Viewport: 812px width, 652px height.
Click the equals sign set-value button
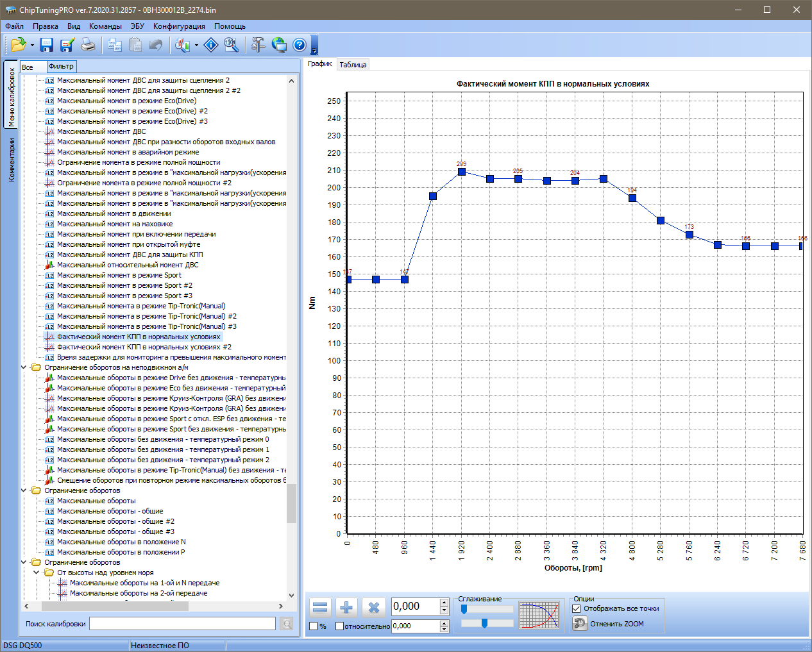click(320, 607)
